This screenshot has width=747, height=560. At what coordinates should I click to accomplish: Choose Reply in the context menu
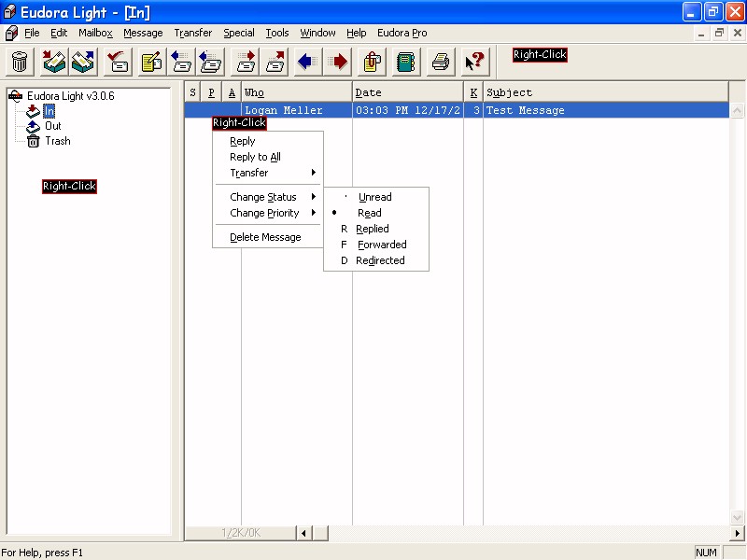(x=268, y=142)
